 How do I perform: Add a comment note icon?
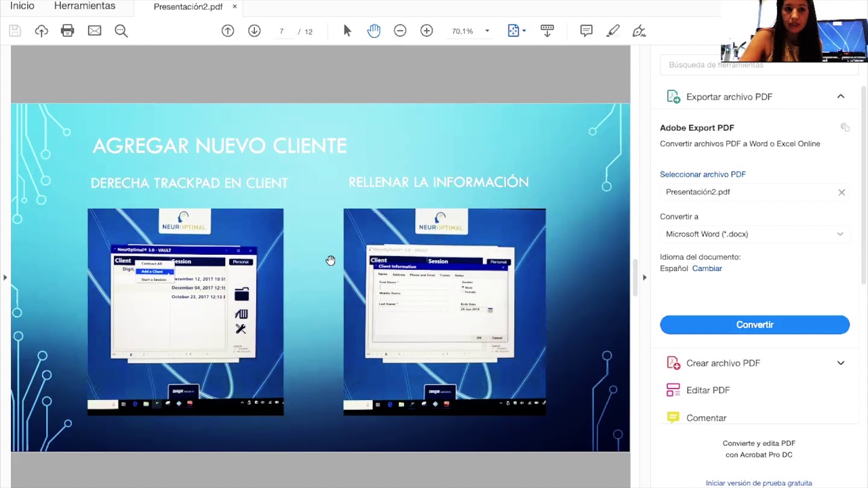tap(587, 30)
